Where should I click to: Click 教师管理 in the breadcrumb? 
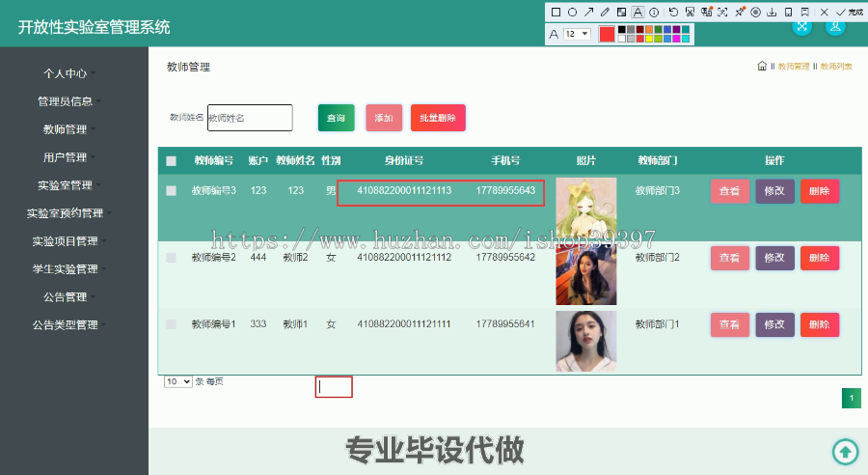coord(794,67)
